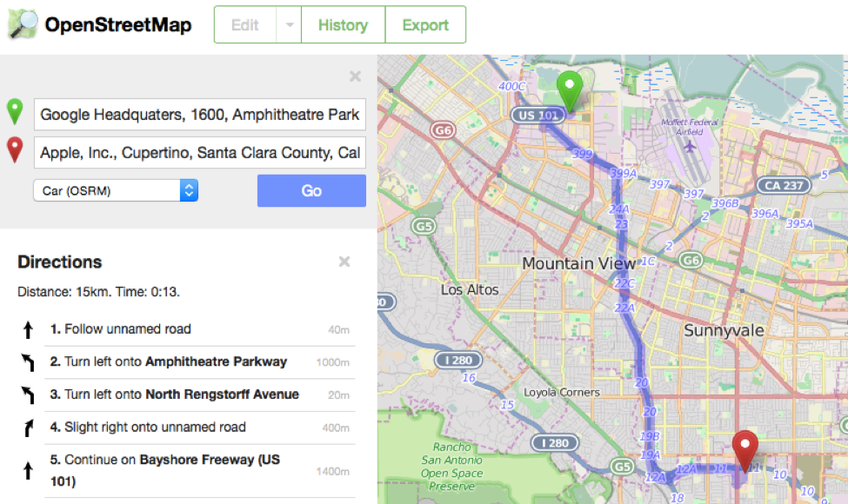Click the I 280 shield near exit 16

click(x=458, y=360)
